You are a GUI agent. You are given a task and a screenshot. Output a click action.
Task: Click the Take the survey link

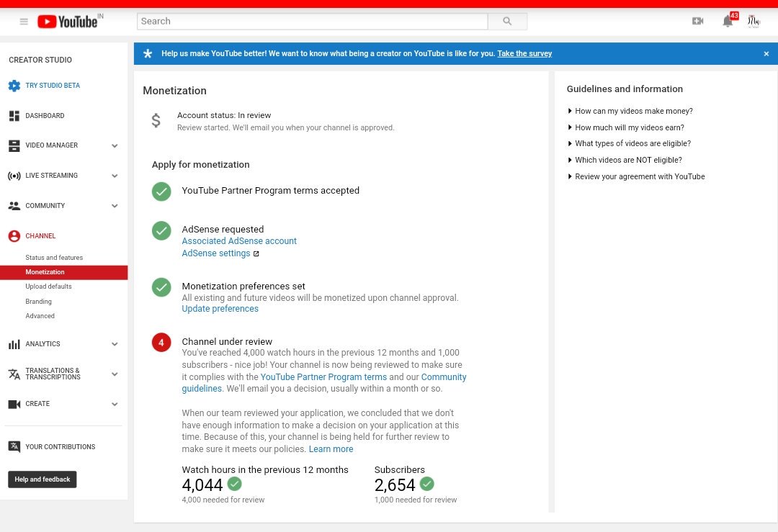524,53
